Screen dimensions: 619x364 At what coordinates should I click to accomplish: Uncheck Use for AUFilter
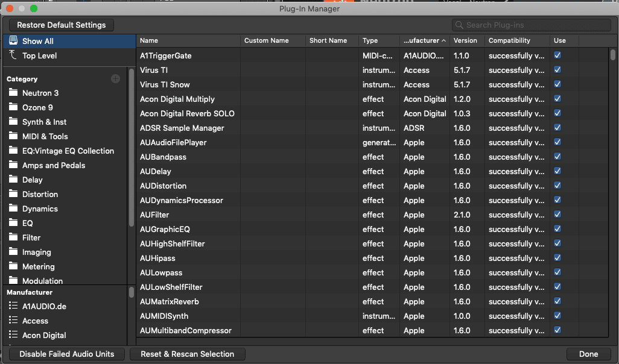557,214
